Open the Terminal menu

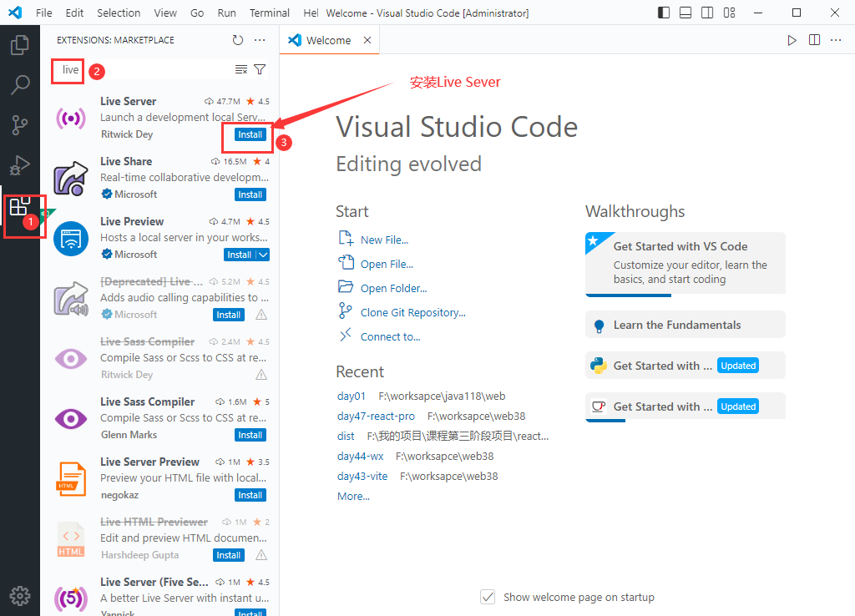point(270,13)
